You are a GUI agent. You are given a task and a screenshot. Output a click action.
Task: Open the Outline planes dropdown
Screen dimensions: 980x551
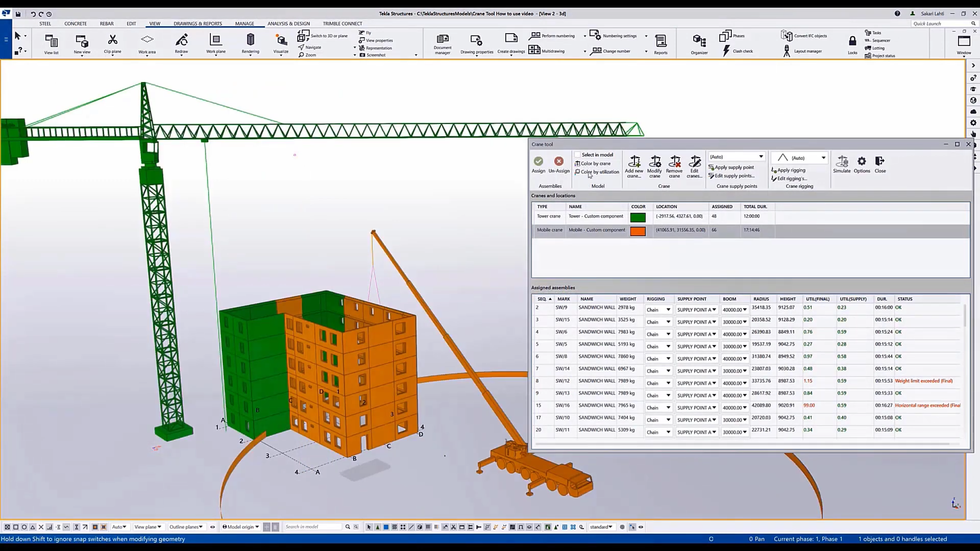(x=186, y=527)
